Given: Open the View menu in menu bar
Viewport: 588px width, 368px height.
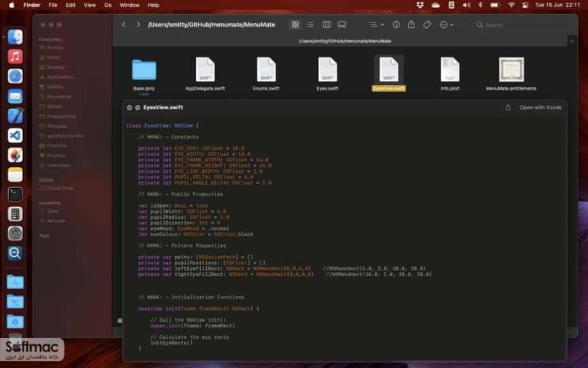Looking at the screenshot, I should point(90,5).
